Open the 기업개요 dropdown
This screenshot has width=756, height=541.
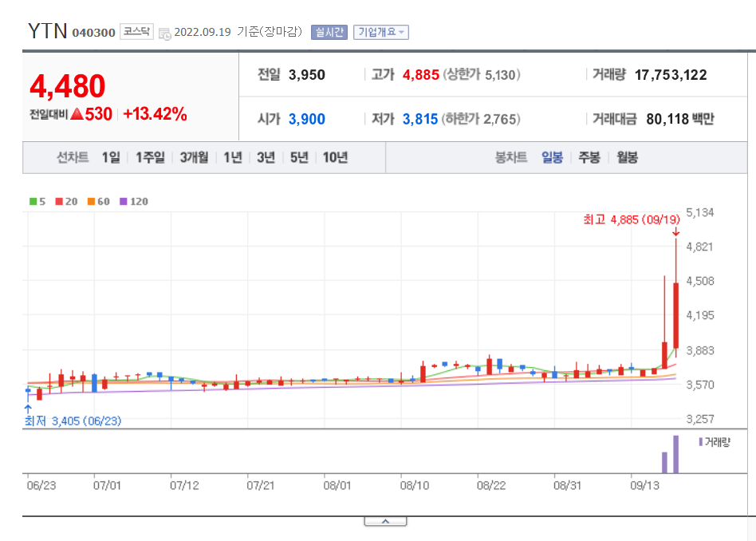pos(381,33)
